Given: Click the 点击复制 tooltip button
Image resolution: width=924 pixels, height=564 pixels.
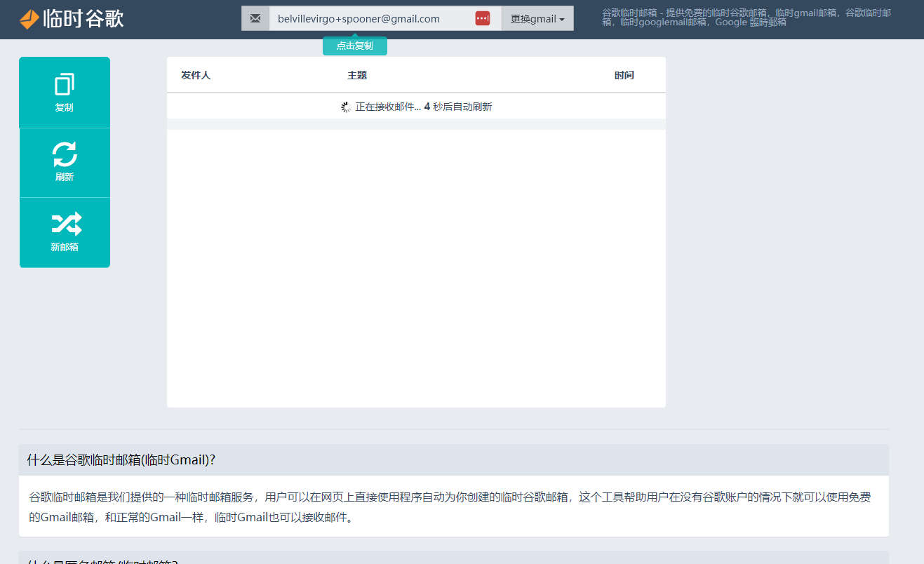Looking at the screenshot, I should (x=355, y=46).
